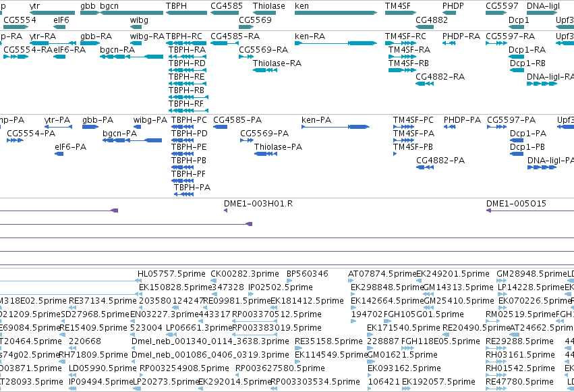This screenshot has width=574, height=392.
Task: Open clone DME1-003H01.R
Action: (x=258, y=204)
